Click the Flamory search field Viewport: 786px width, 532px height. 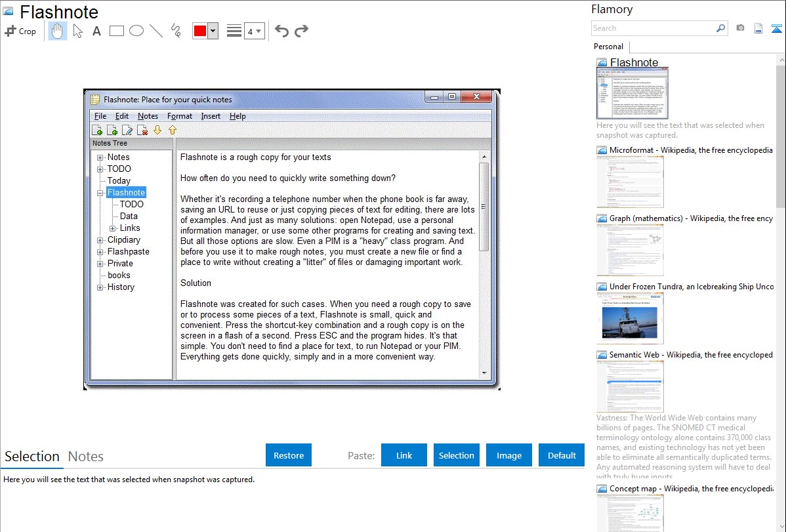pos(653,28)
